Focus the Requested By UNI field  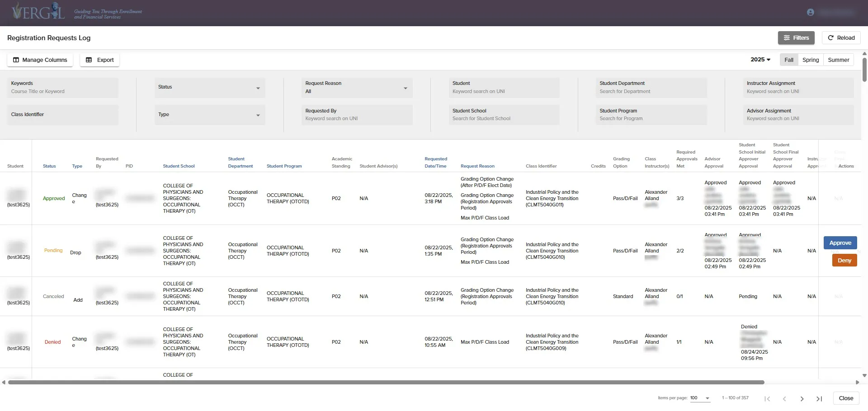pyautogui.click(x=357, y=115)
